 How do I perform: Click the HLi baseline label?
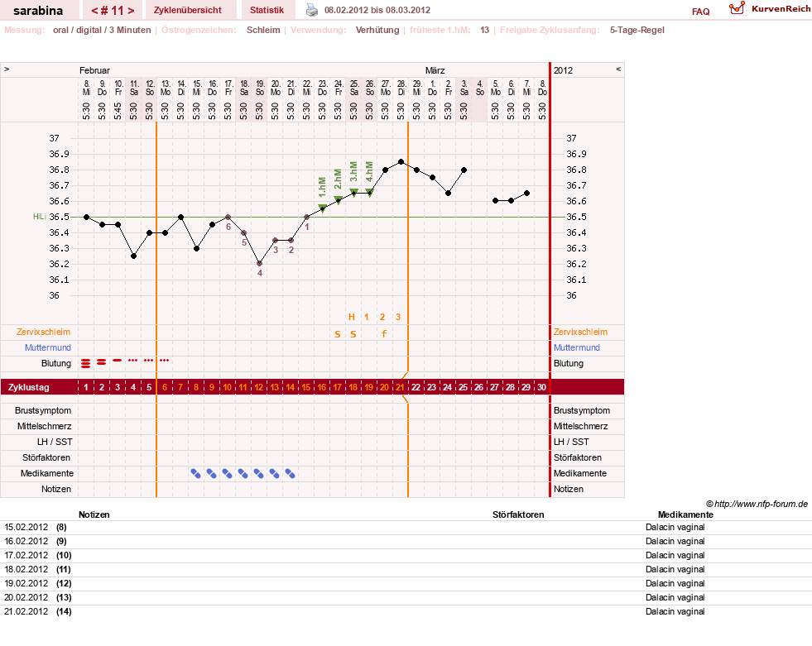(x=40, y=217)
